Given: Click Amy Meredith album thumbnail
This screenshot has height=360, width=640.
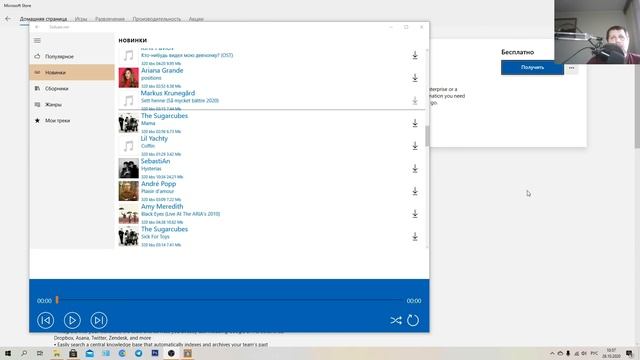Looking at the screenshot, I should (x=129, y=214).
